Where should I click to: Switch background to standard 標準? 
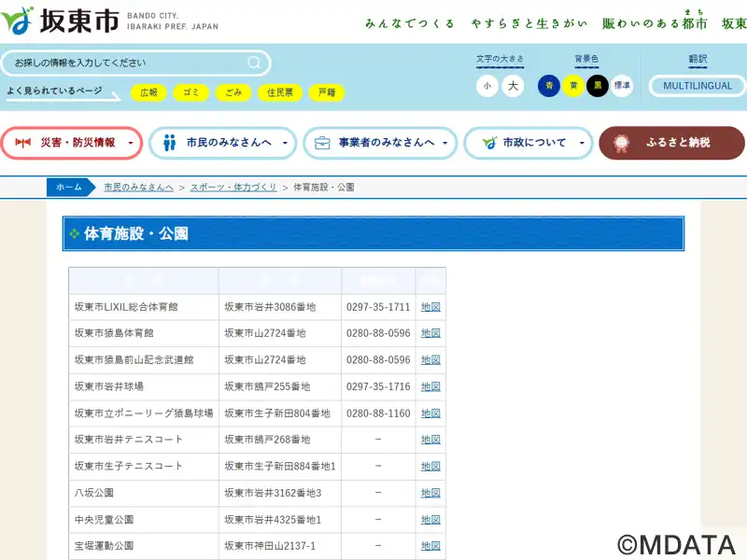(622, 86)
